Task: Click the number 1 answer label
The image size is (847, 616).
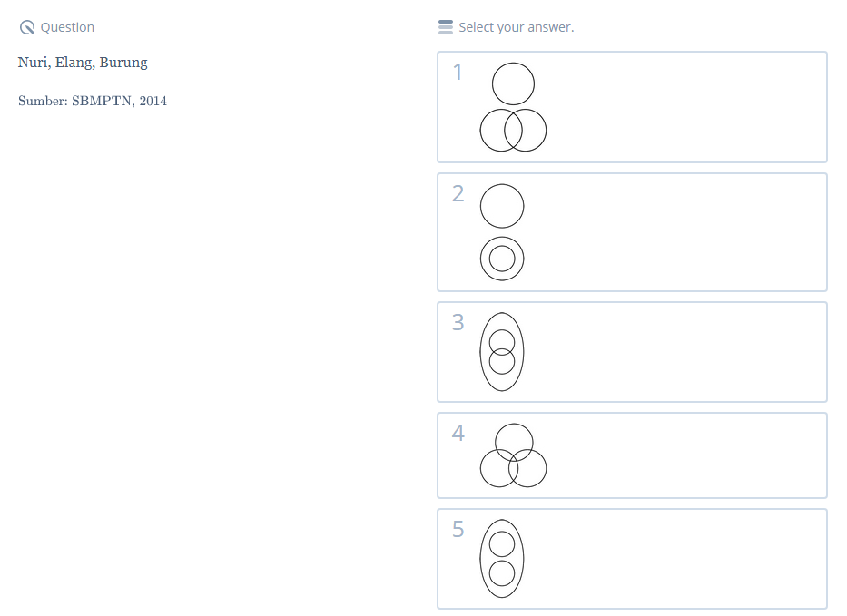Action: (x=458, y=73)
